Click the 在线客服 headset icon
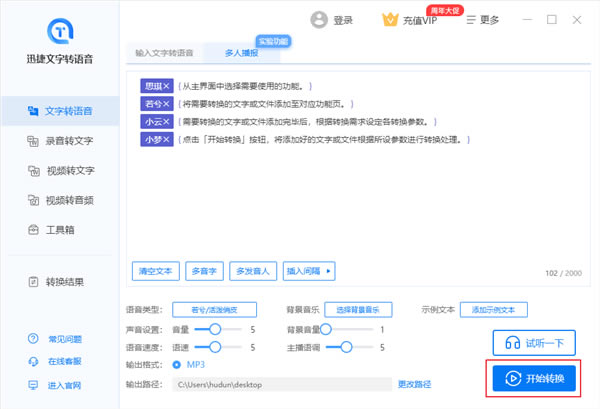The image size is (600, 409). pyautogui.click(x=33, y=361)
